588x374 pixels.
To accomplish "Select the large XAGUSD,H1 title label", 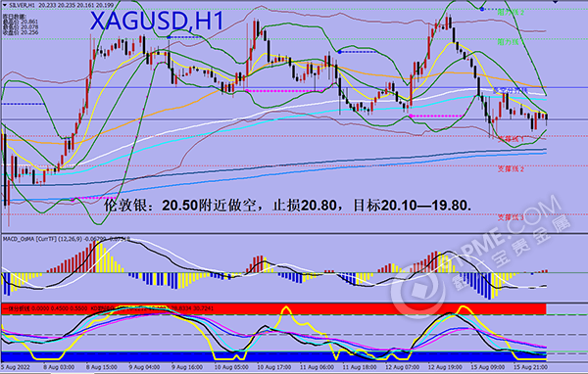I will (157, 21).
